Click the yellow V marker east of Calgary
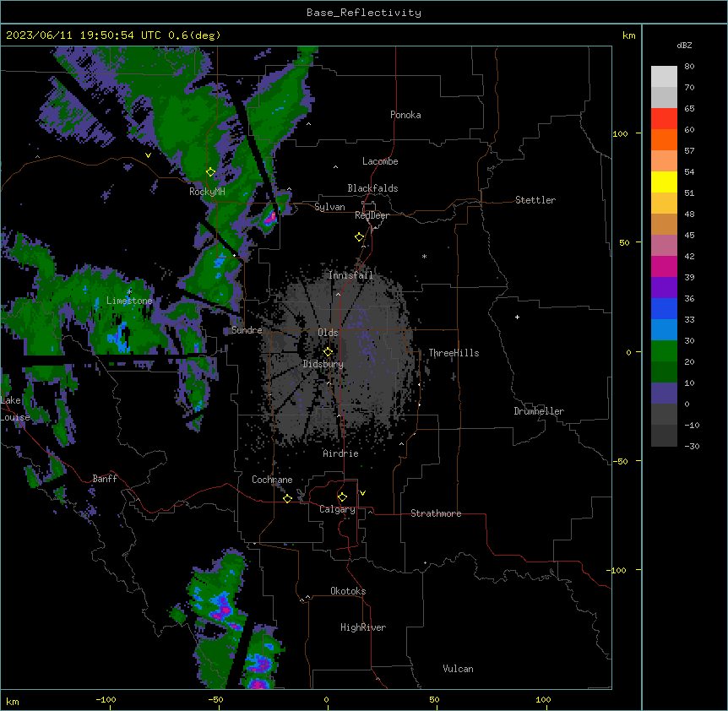Viewport: 728px width, 711px height. 362,493
